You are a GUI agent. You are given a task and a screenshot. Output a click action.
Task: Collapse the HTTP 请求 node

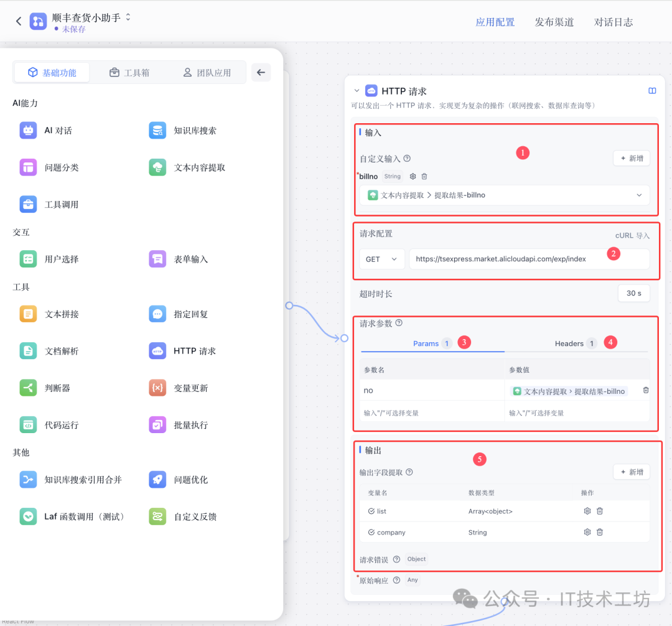click(x=357, y=91)
